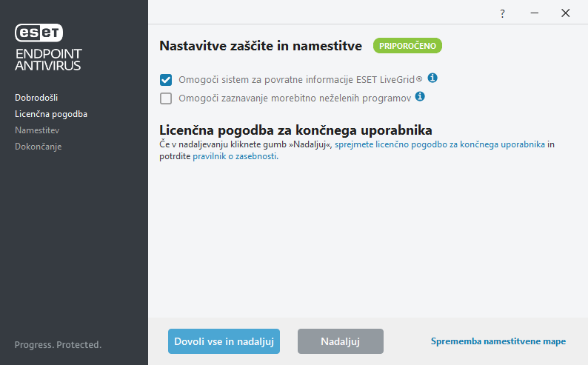Click the info icon beside unwanted programs option
This screenshot has height=365, width=588.
pyautogui.click(x=420, y=97)
